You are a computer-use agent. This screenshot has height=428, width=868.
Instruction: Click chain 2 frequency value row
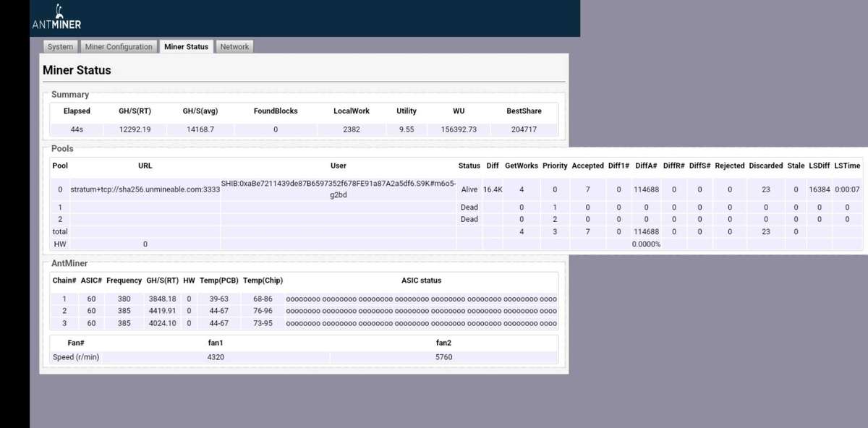click(124, 311)
